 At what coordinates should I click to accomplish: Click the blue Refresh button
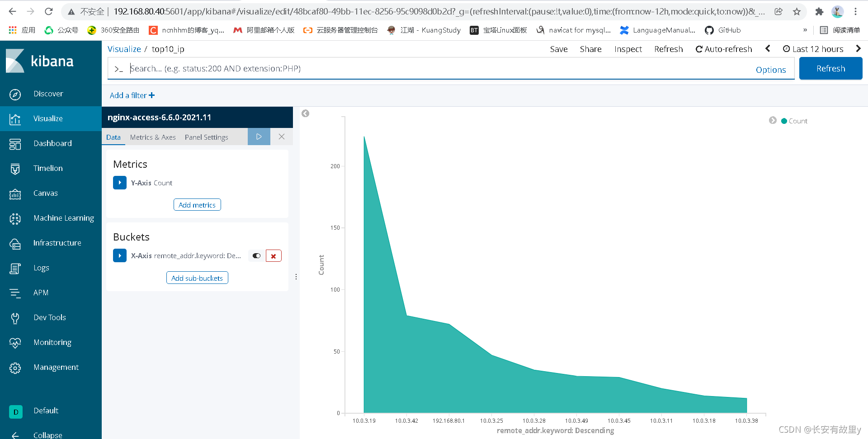pos(830,69)
